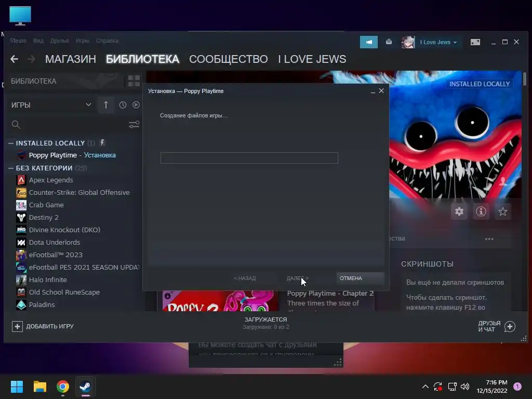The image size is (532, 399).
Task: Close the Poppy Playtime install dialog
Action: point(381,90)
